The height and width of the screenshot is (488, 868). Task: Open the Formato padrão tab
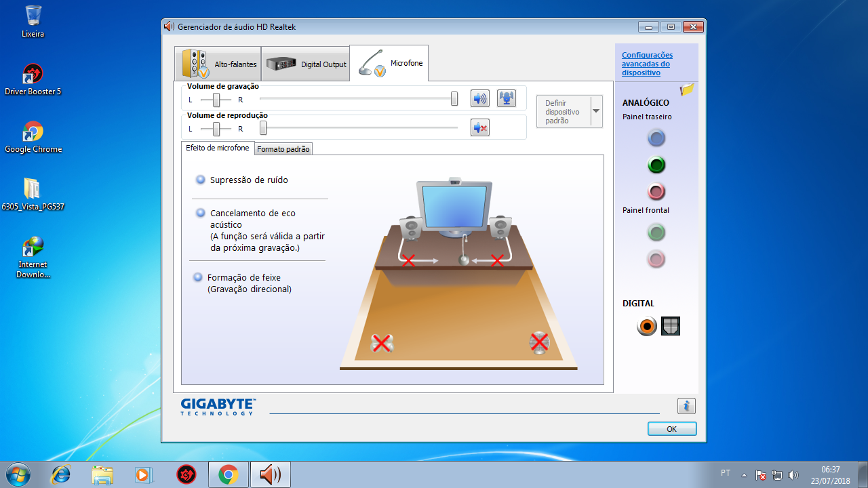click(x=283, y=149)
